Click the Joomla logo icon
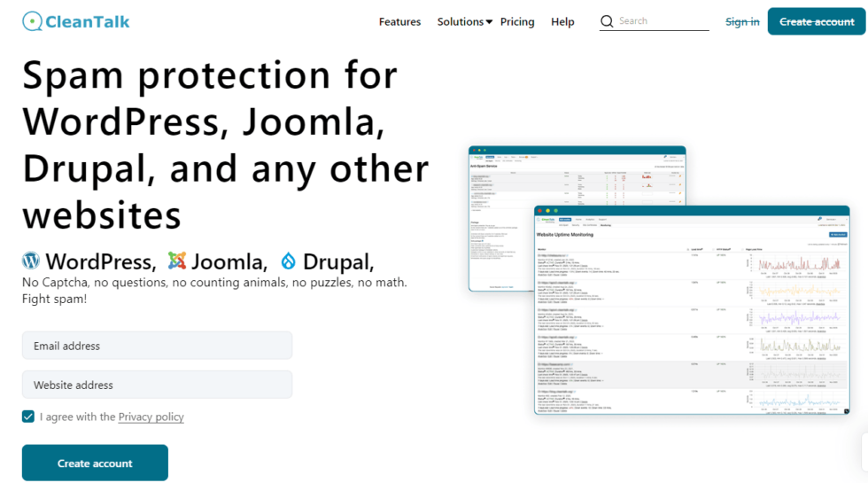 tap(177, 261)
